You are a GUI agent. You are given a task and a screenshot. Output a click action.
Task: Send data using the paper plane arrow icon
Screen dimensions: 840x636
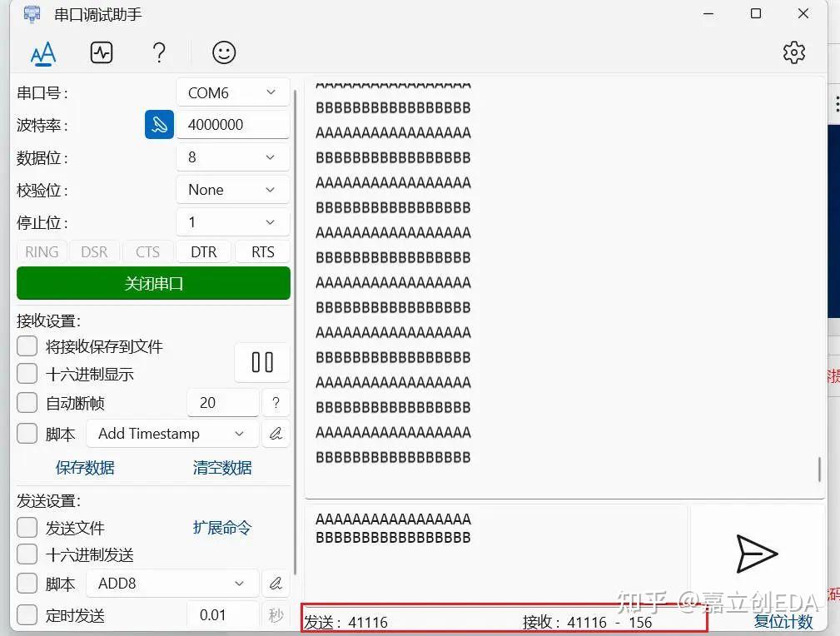(x=758, y=554)
